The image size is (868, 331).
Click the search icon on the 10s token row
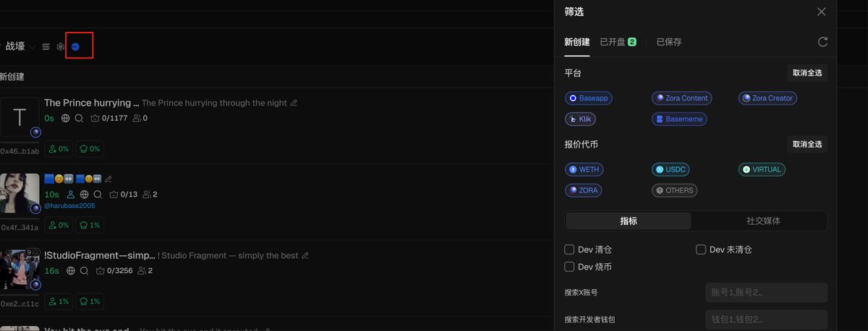(98, 194)
